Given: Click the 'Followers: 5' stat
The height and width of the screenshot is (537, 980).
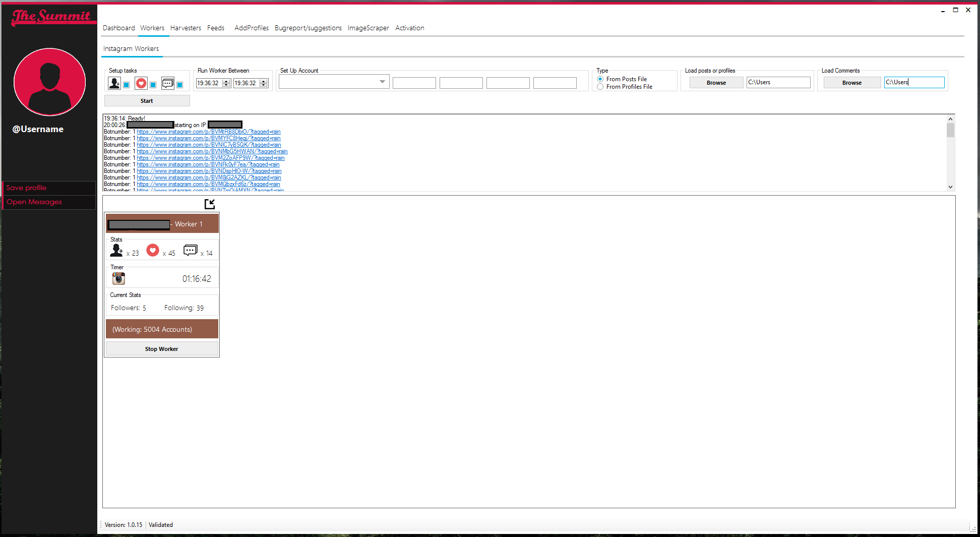Looking at the screenshot, I should [x=129, y=308].
